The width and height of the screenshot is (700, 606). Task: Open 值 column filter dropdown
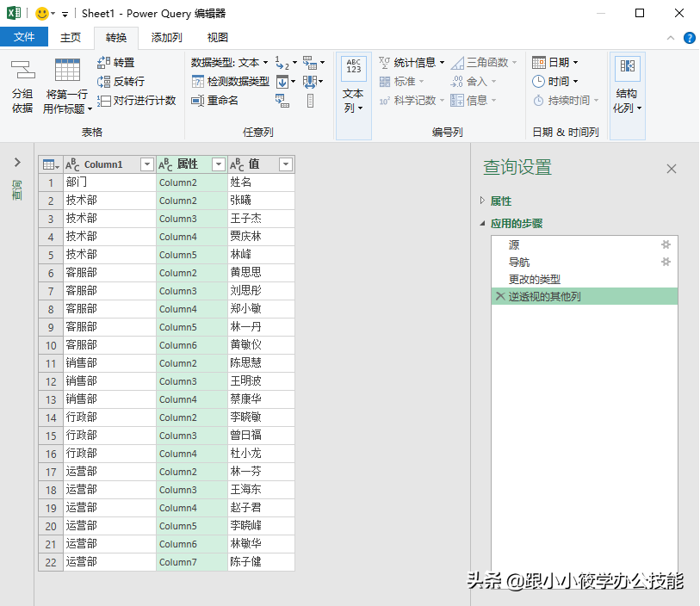pyautogui.click(x=286, y=164)
